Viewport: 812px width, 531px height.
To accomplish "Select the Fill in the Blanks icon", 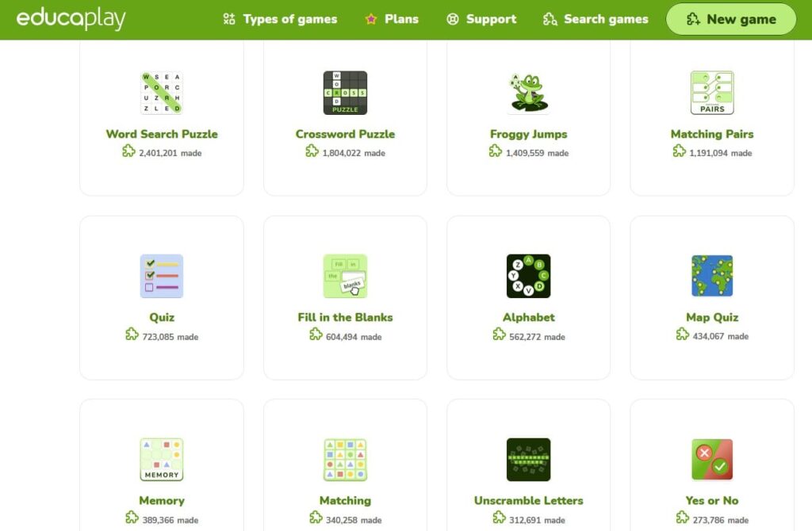I will point(345,276).
